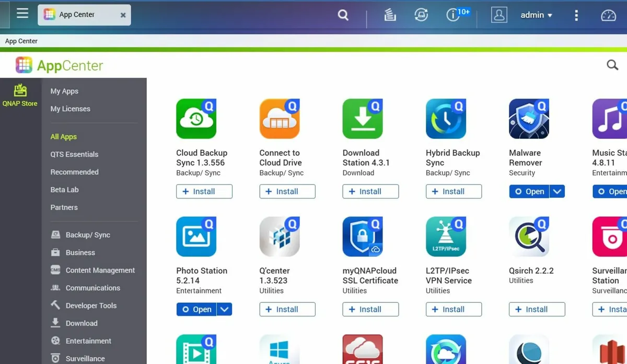This screenshot has height=364, width=627.
Task: Install Download Station
Action: tap(370, 192)
